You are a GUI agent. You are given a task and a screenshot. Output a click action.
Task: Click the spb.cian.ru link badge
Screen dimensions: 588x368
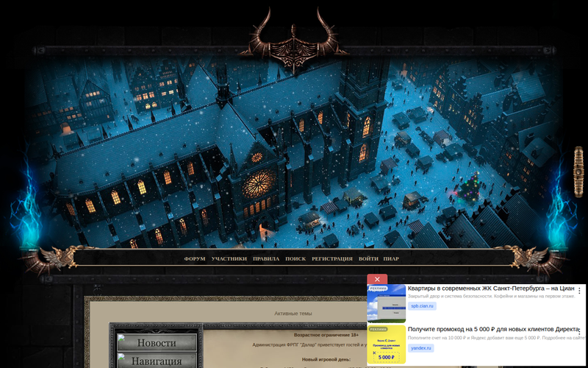423,306
